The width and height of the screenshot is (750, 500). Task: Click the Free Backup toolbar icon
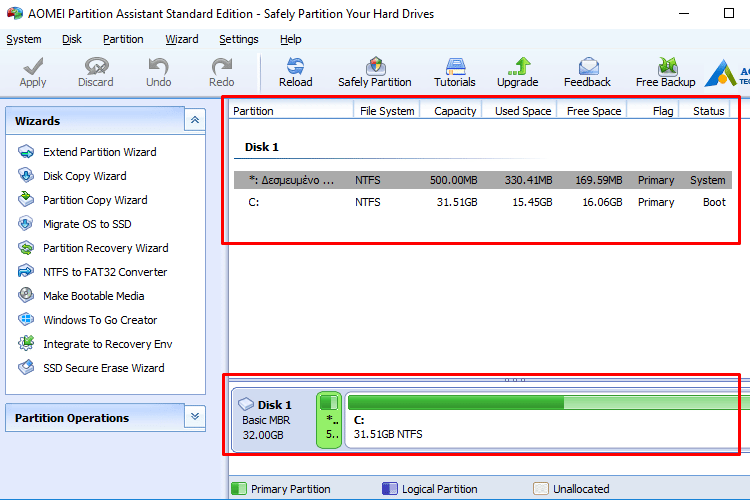(x=667, y=66)
